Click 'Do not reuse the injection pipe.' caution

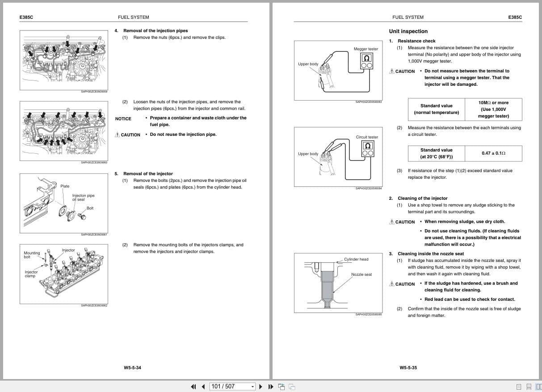coord(183,135)
